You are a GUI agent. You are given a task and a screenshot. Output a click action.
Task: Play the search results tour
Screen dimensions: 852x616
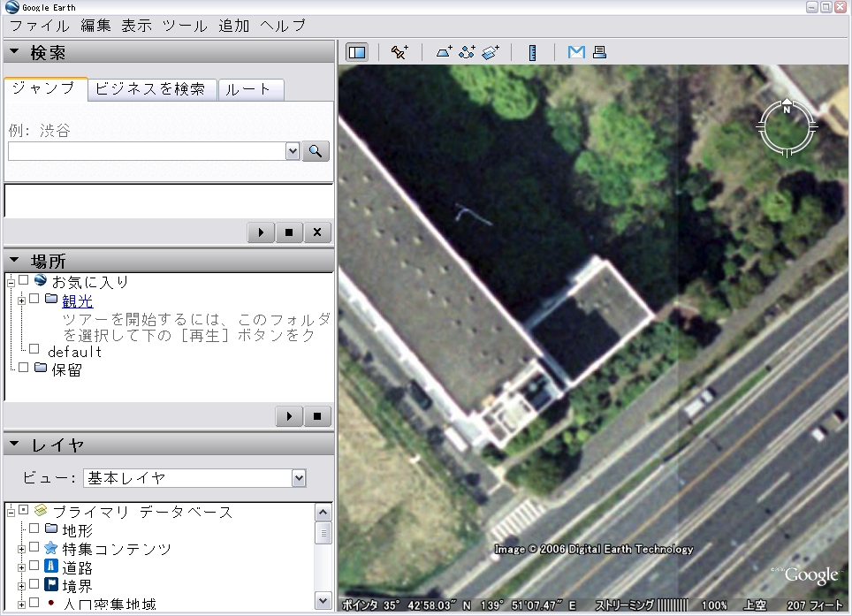261,232
